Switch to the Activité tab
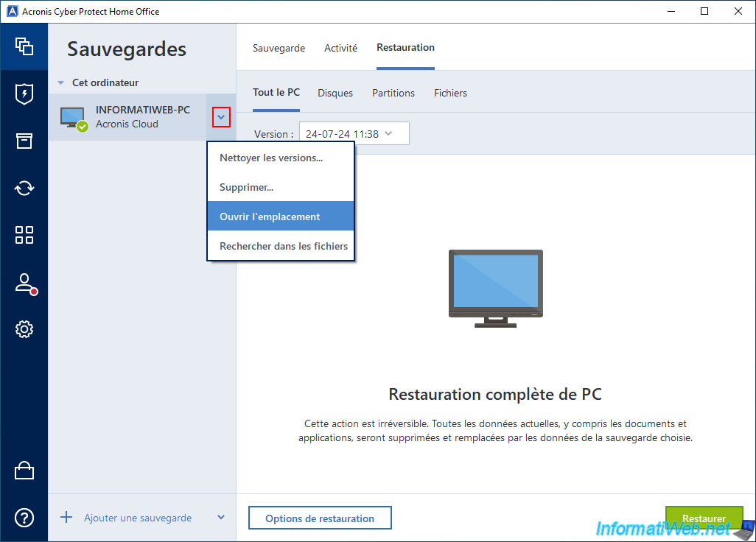Viewport: 756px width, 542px height. tap(340, 48)
